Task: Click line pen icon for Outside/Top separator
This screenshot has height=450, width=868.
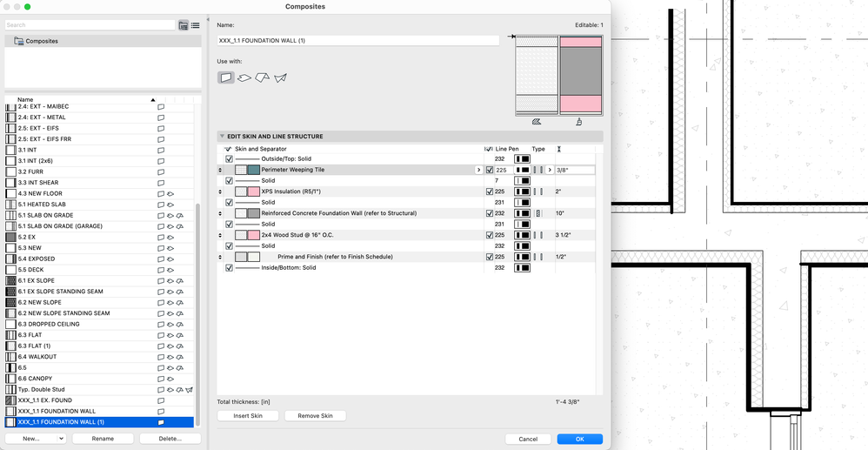Action: (x=522, y=159)
